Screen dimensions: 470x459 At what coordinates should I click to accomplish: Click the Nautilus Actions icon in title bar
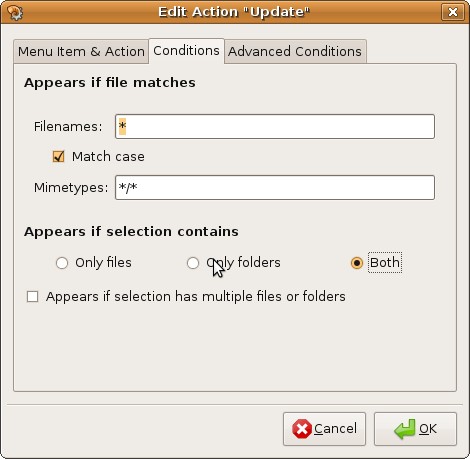point(15,12)
